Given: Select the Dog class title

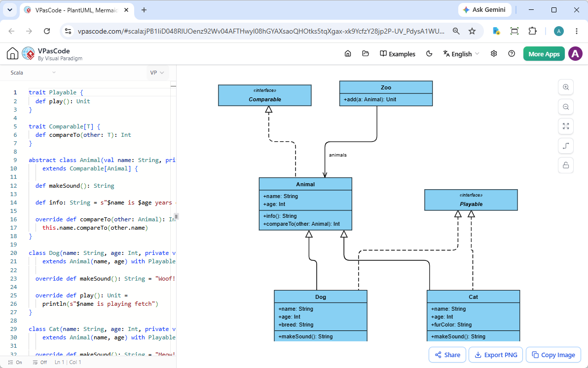Looking at the screenshot, I should (321, 297).
